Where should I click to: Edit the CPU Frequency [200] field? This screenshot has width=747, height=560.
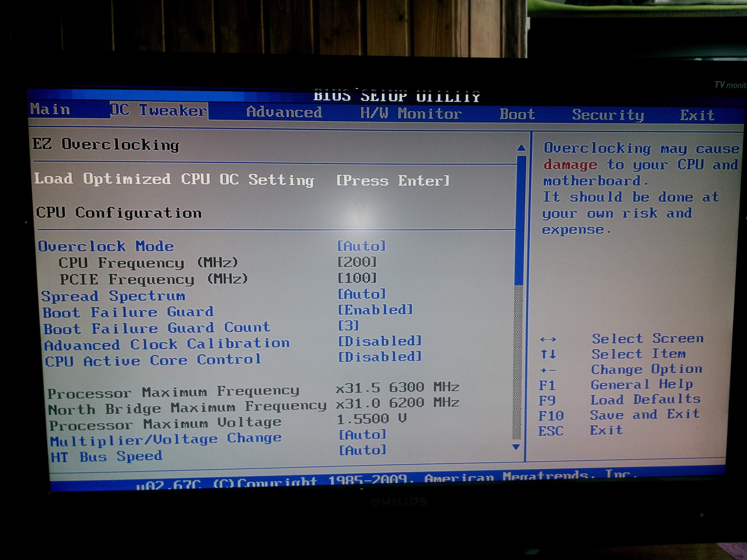pos(357,262)
